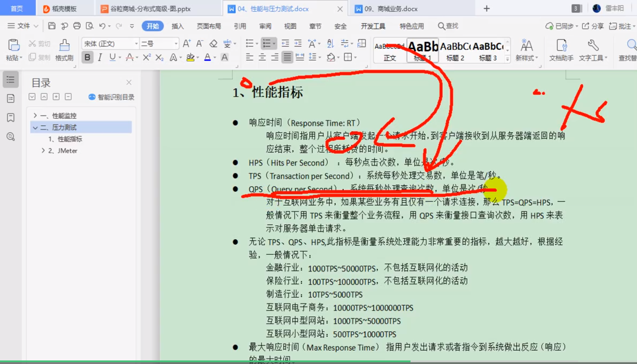Screen dimensions: 637x364
Task: Expand the 一、性能监控 outline item
Action: [35, 115]
